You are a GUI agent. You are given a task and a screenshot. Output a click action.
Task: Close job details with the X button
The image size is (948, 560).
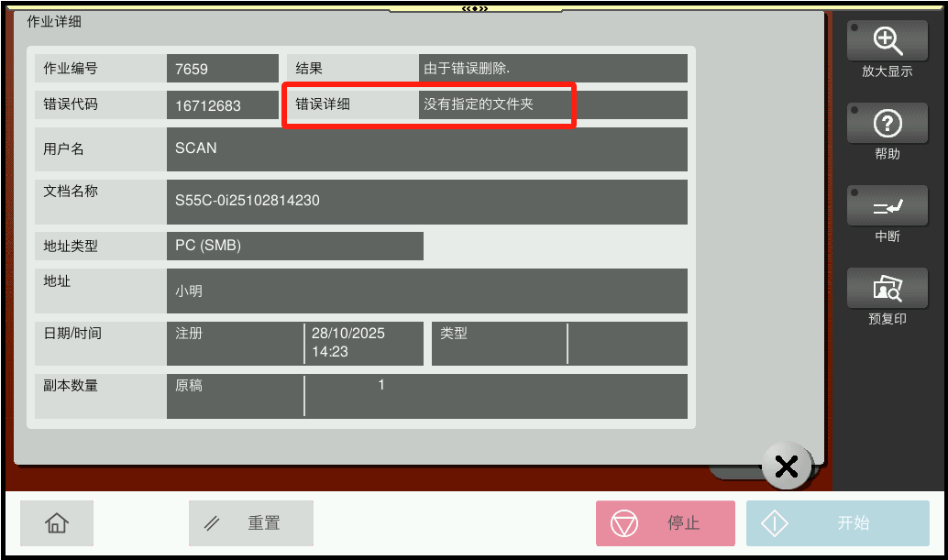point(786,467)
